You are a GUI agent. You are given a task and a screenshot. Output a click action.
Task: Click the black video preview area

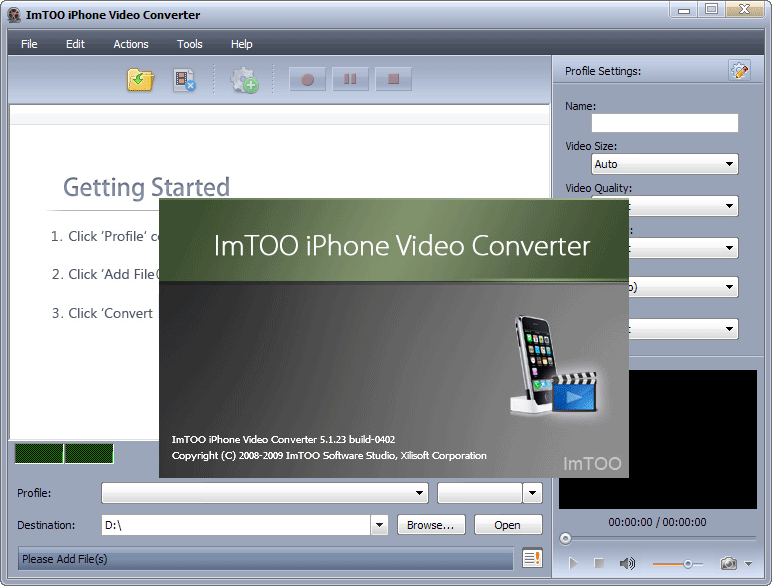pyautogui.click(x=693, y=439)
